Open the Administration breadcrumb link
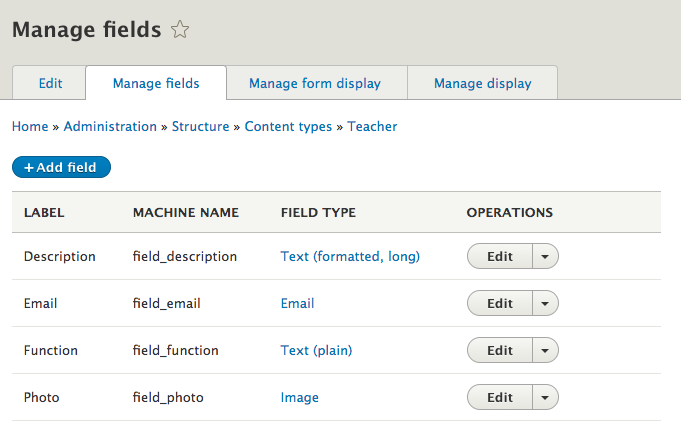The image size is (681, 434). (x=110, y=127)
